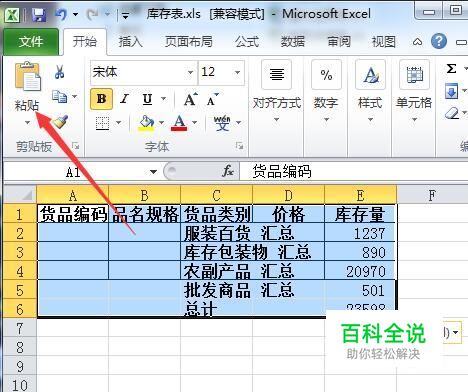The width and height of the screenshot is (468, 392).
Task: Switch to the 页面布局 tab
Action: coord(188,42)
